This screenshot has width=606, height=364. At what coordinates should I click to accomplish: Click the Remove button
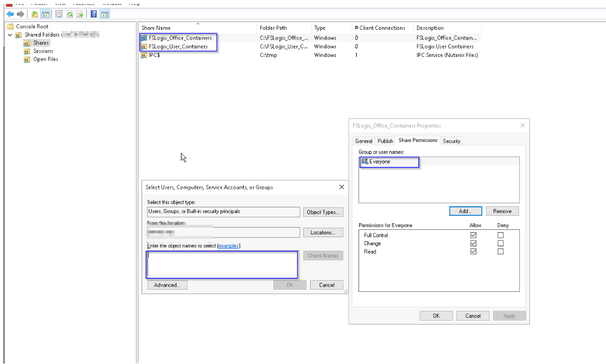pyautogui.click(x=502, y=211)
